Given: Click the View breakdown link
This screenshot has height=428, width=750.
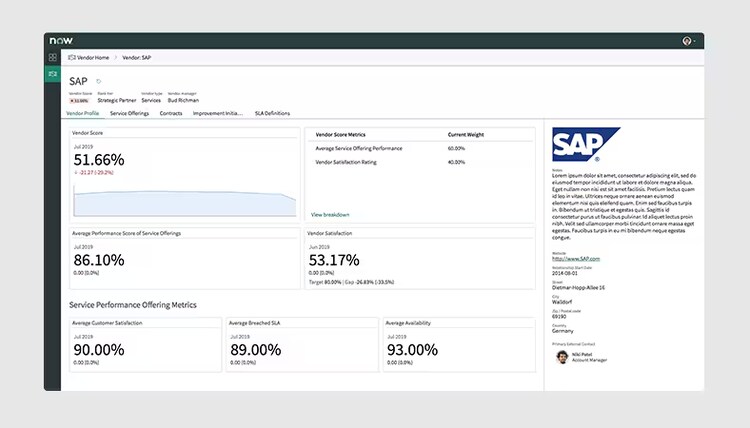Looking at the screenshot, I should 330,215.
